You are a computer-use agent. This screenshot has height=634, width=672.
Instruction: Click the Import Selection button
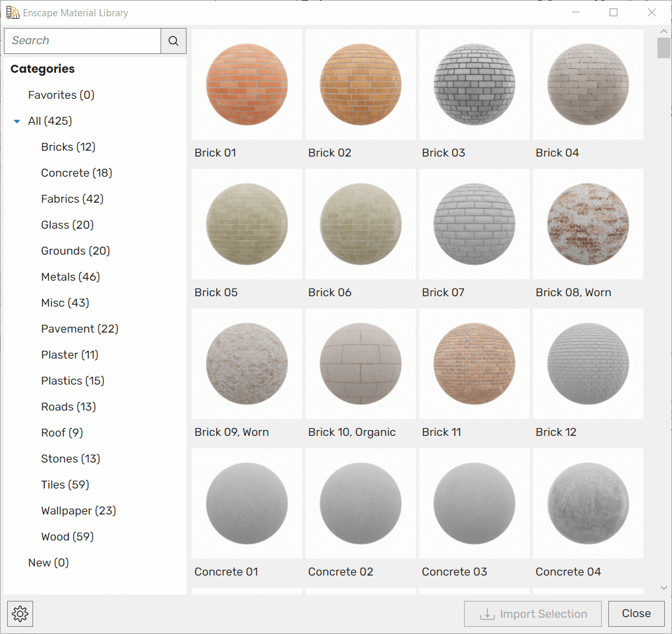coord(533,614)
